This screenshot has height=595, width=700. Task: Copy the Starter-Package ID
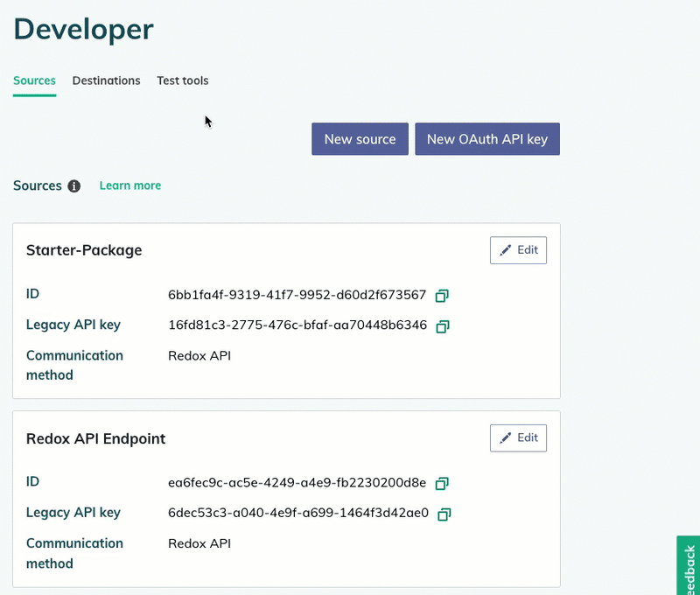(443, 295)
